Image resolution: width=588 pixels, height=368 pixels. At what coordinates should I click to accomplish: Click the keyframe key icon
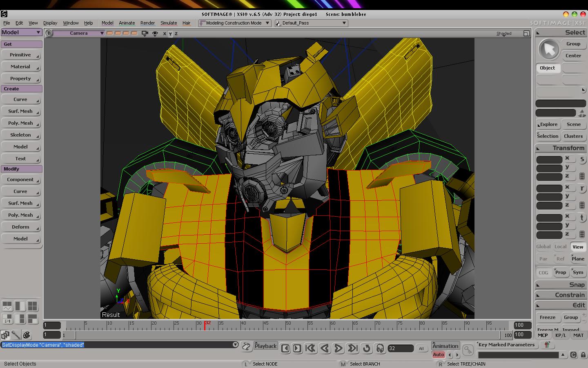468,350
